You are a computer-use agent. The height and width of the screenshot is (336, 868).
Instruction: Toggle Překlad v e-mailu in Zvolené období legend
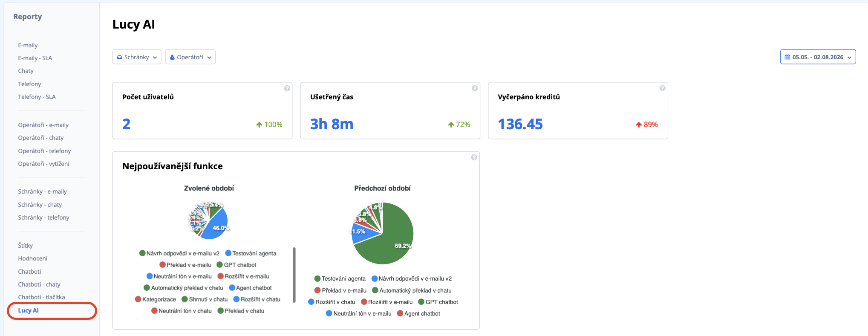tap(185, 265)
